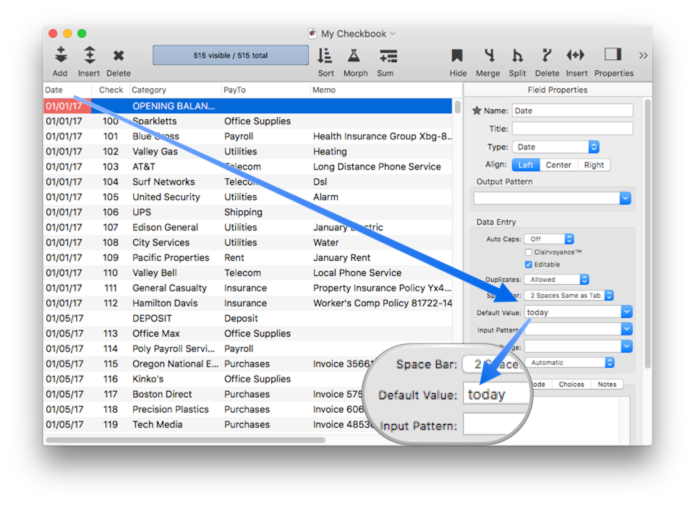
Task: Set alignment to Right
Action: click(594, 165)
